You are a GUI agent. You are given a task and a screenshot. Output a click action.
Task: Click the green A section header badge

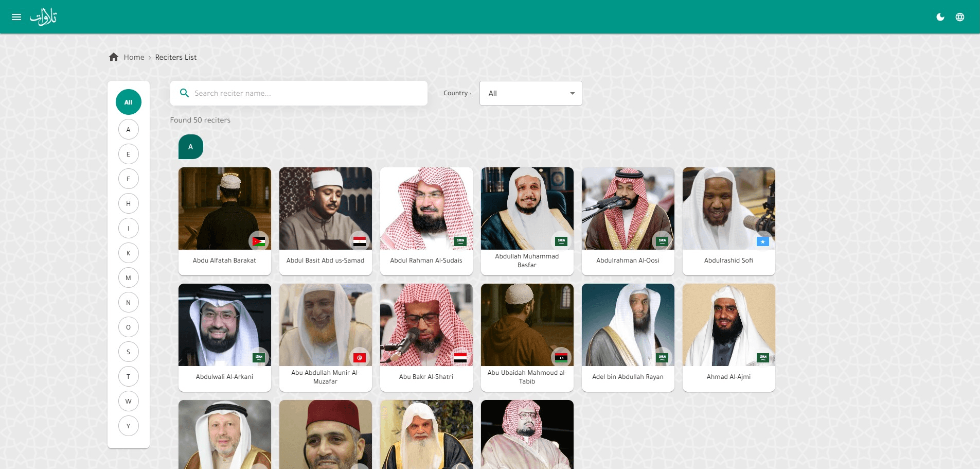coord(191,147)
